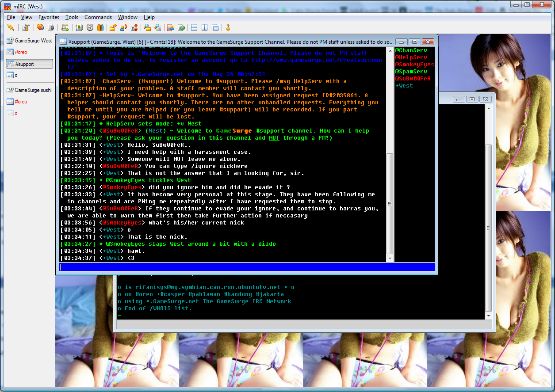Open the Favorites heart icon
This screenshot has height=392, width=555.
pyautogui.click(x=40, y=27)
